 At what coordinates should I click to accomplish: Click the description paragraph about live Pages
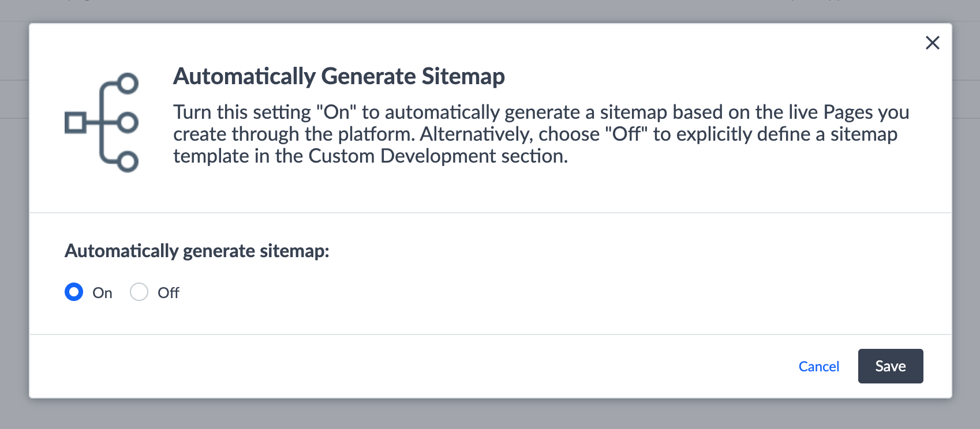[x=541, y=134]
